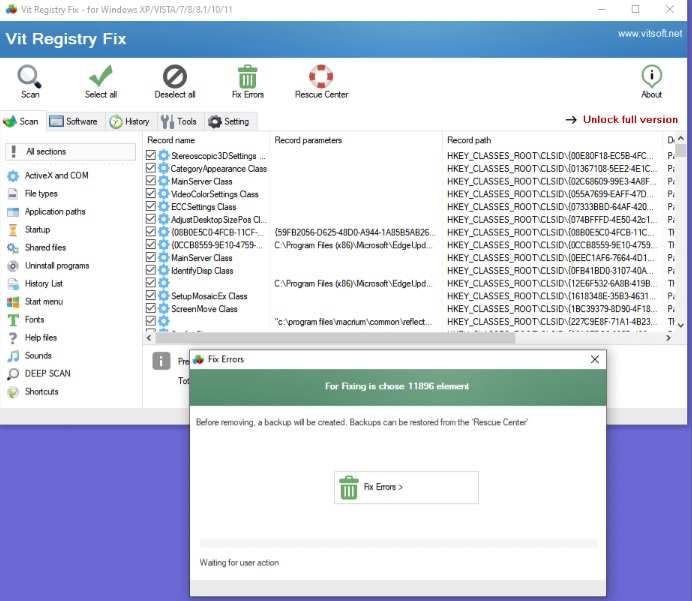This screenshot has width=692, height=601.
Task: Click the Fix Errors > dialog button
Action: pyautogui.click(x=406, y=487)
